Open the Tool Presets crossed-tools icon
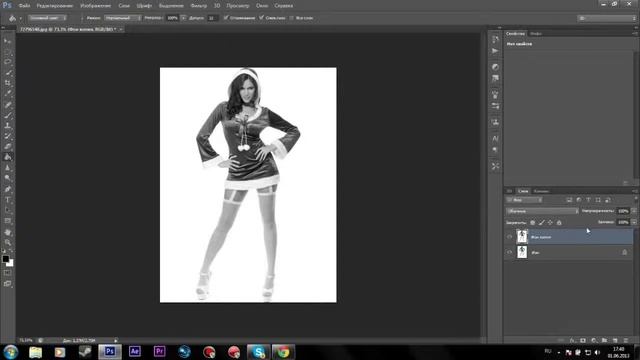 (495, 166)
